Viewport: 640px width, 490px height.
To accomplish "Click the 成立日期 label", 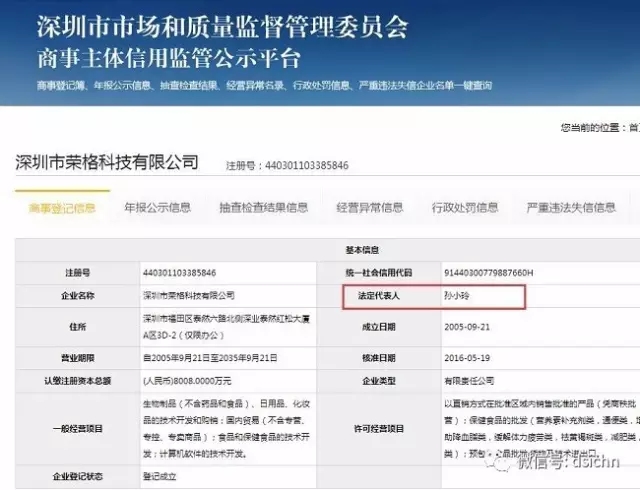I will tap(379, 327).
